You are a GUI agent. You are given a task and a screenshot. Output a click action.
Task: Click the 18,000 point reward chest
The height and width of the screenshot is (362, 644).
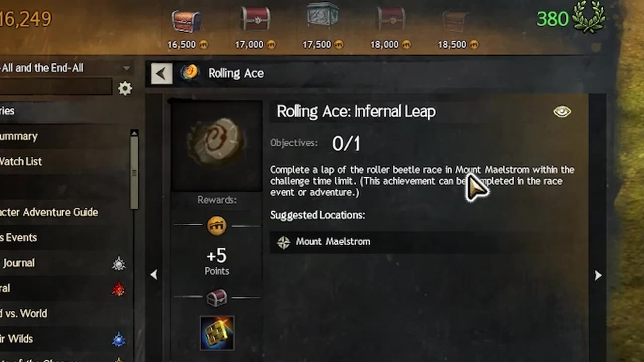pyautogui.click(x=391, y=19)
